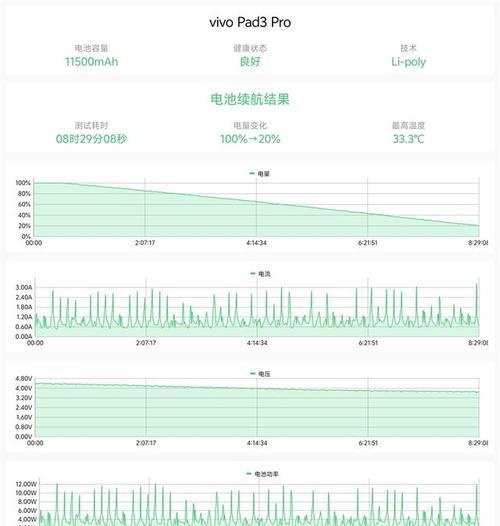Click the 10.00W axis label
This screenshot has width=500, height=526.
(x=26, y=493)
